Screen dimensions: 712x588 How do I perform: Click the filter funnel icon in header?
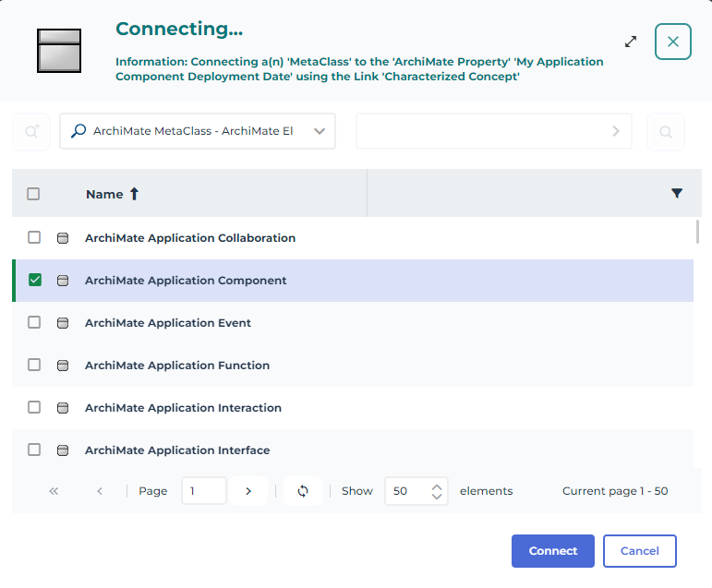677,193
